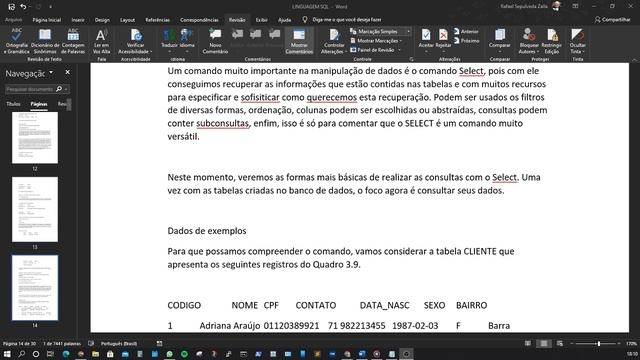640x360 pixels.
Task: Click the Idioma icon
Action: pyautogui.click(x=187, y=35)
